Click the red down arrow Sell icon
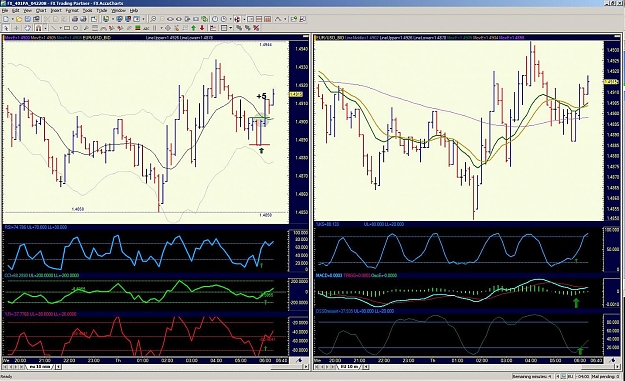The height and width of the screenshot is (381, 625). pos(202,28)
